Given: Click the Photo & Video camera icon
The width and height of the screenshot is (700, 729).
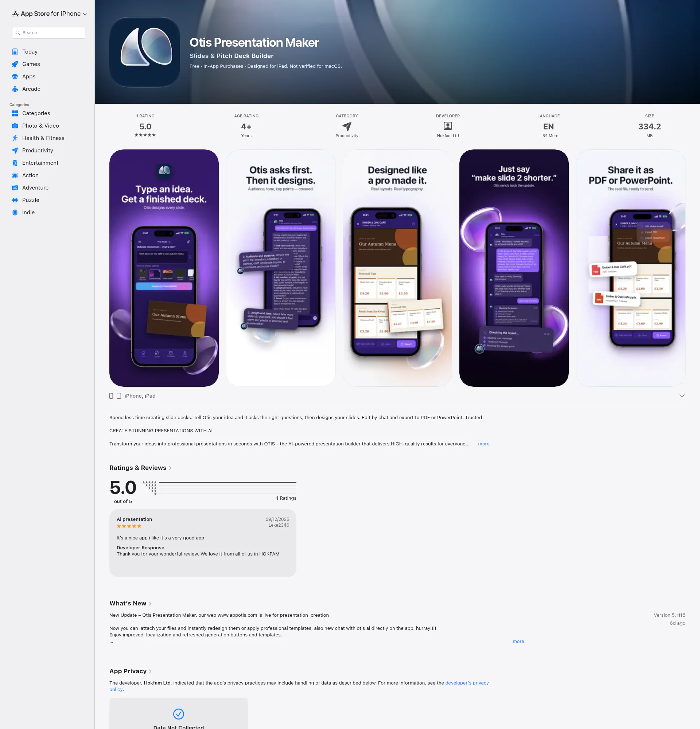Looking at the screenshot, I should pyautogui.click(x=15, y=126).
